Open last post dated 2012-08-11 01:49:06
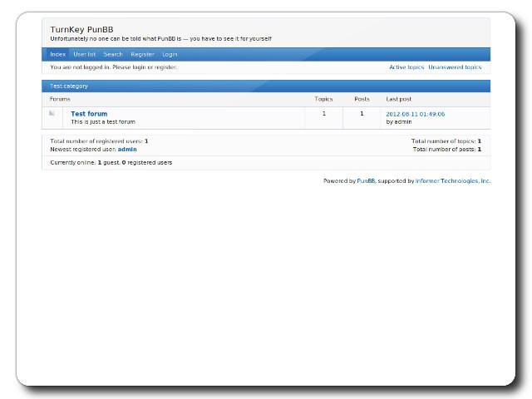 point(415,114)
